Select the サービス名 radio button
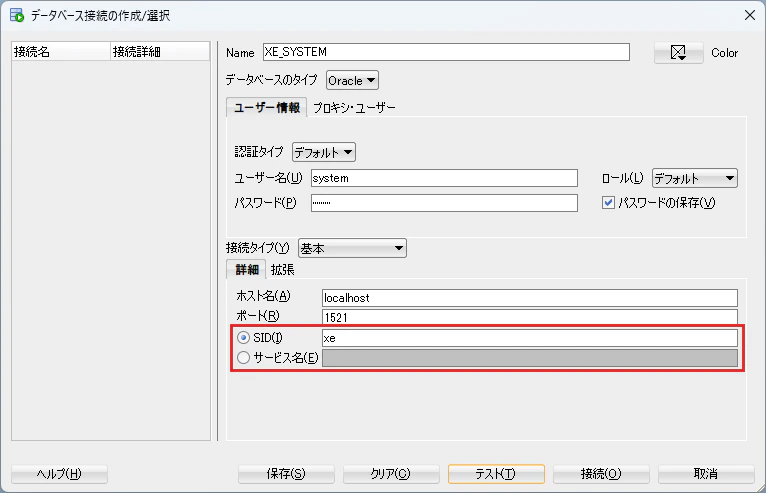 pyautogui.click(x=243, y=358)
